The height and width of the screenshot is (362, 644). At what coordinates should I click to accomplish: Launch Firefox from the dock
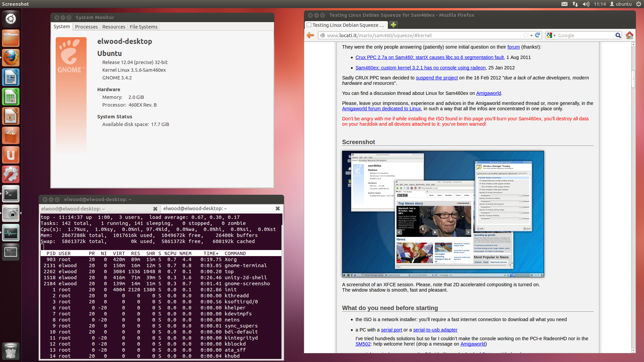tap(11, 58)
